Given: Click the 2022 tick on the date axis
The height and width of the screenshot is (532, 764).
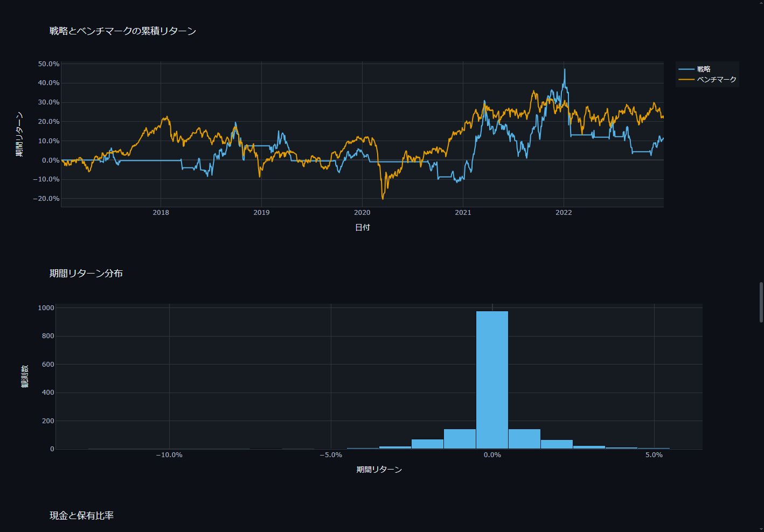Looking at the screenshot, I should 564,213.
